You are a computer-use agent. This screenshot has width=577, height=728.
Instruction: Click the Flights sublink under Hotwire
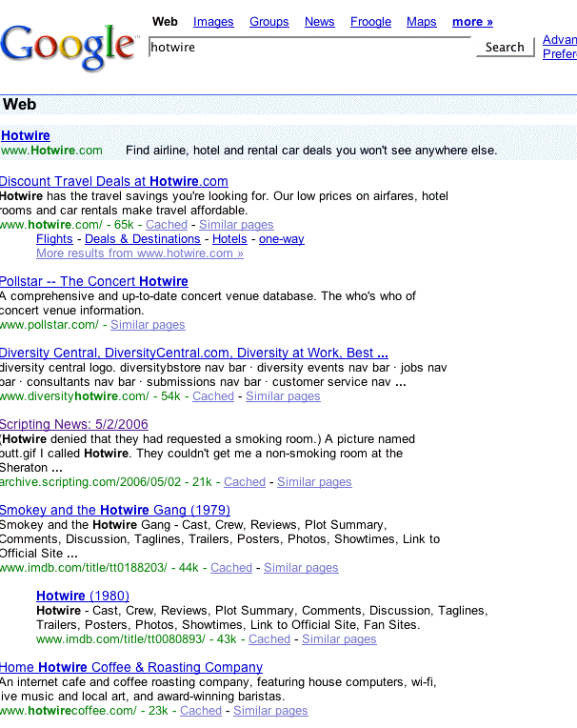(54, 239)
